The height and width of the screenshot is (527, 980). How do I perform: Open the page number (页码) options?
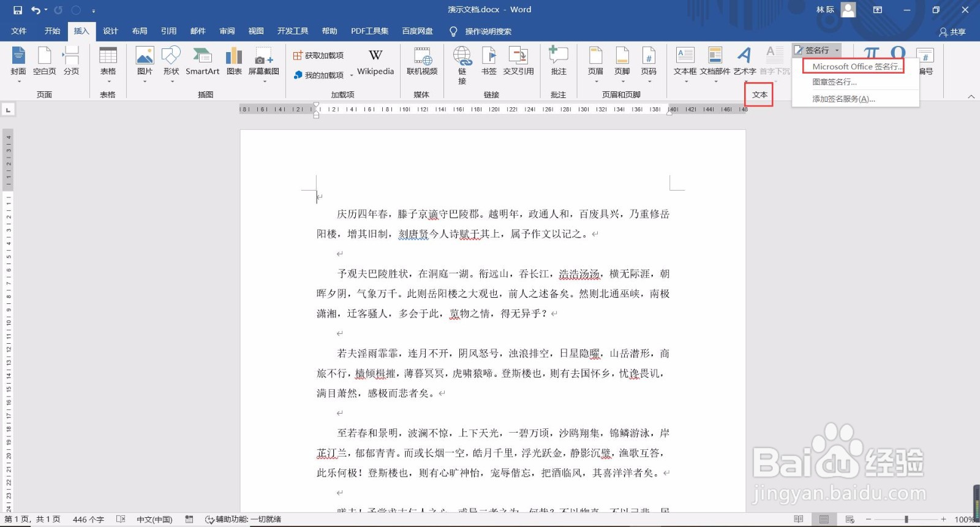pyautogui.click(x=649, y=64)
